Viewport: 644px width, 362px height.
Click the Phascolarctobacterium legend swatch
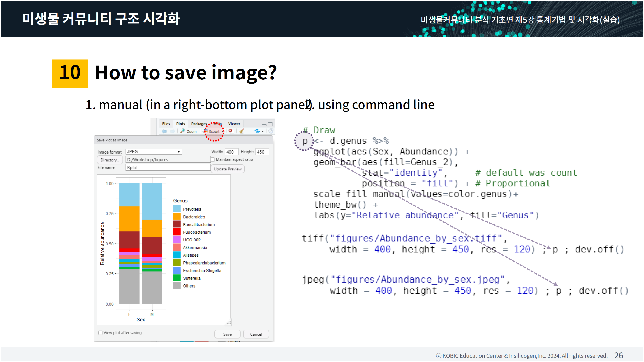click(x=177, y=263)
